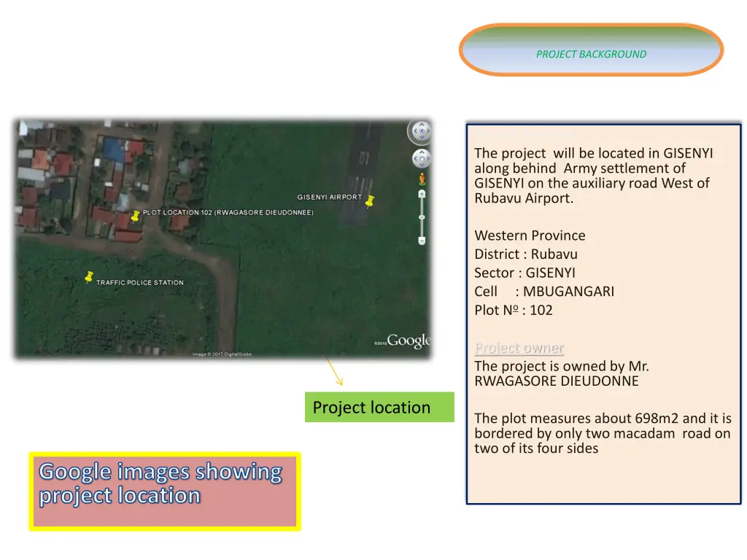Select the orange Street View pegman
Image resolution: width=747 pixels, height=560 pixels.
coord(421,179)
